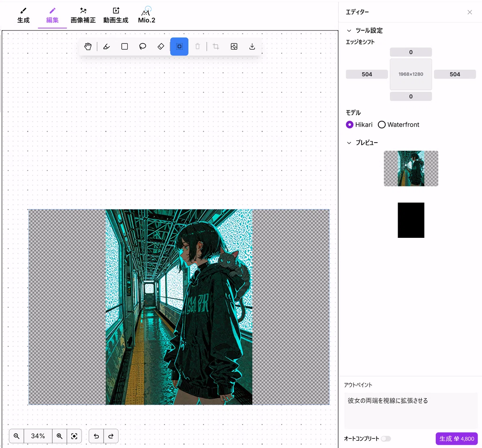Select the Waterfront model radio button
Image resolution: width=482 pixels, height=448 pixels.
[x=382, y=125]
